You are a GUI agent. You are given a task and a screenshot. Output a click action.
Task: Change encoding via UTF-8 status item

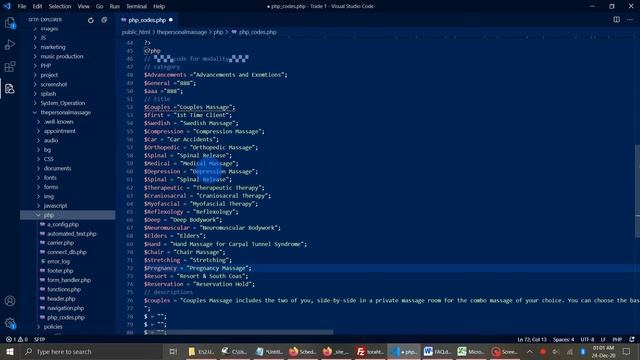(587, 339)
